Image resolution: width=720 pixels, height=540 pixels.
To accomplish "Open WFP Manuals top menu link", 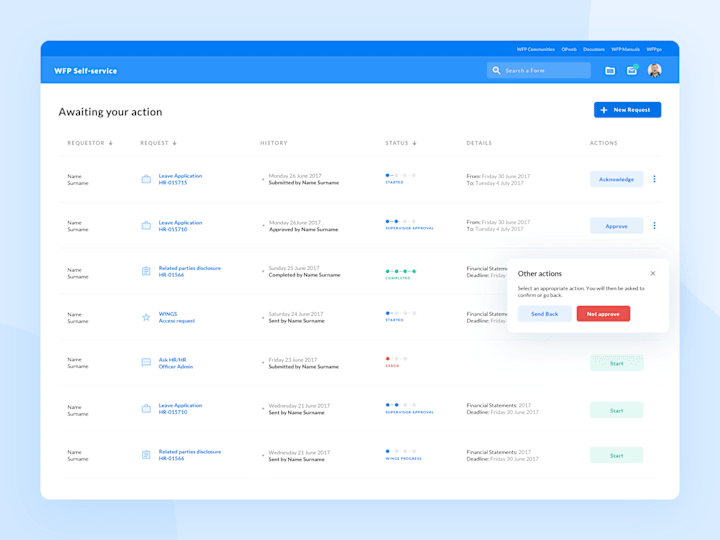I will click(625, 49).
